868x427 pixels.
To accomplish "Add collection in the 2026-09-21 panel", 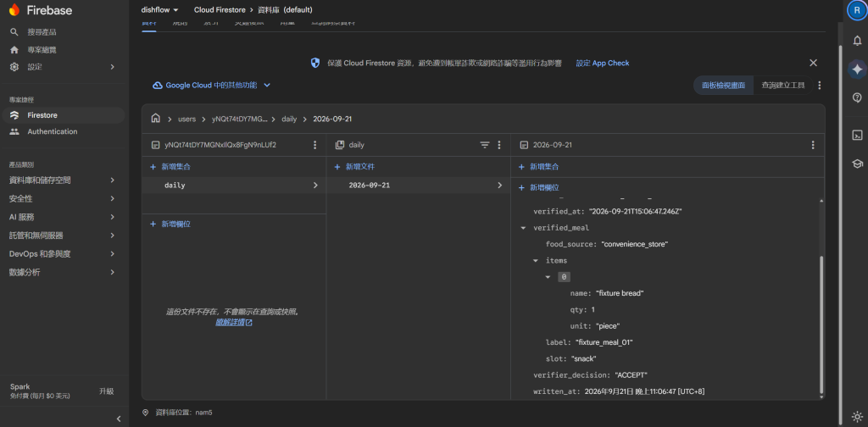I will tap(538, 167).
